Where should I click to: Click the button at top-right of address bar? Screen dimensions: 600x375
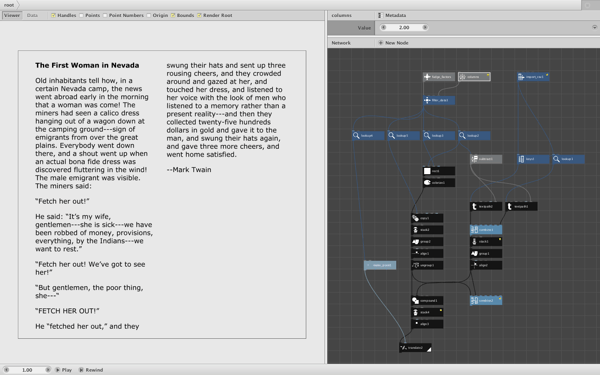tap(588, 5)
